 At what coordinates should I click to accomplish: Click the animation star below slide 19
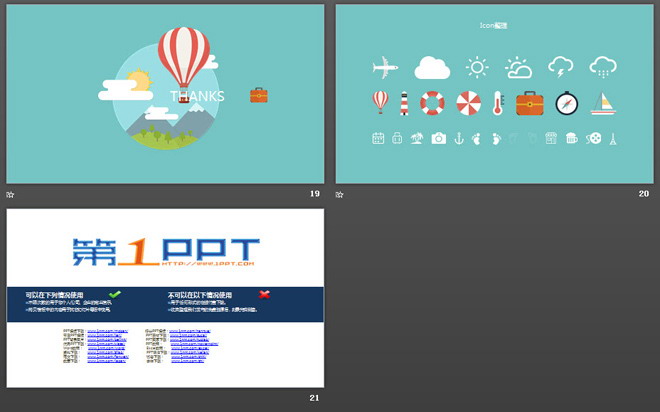10,194
